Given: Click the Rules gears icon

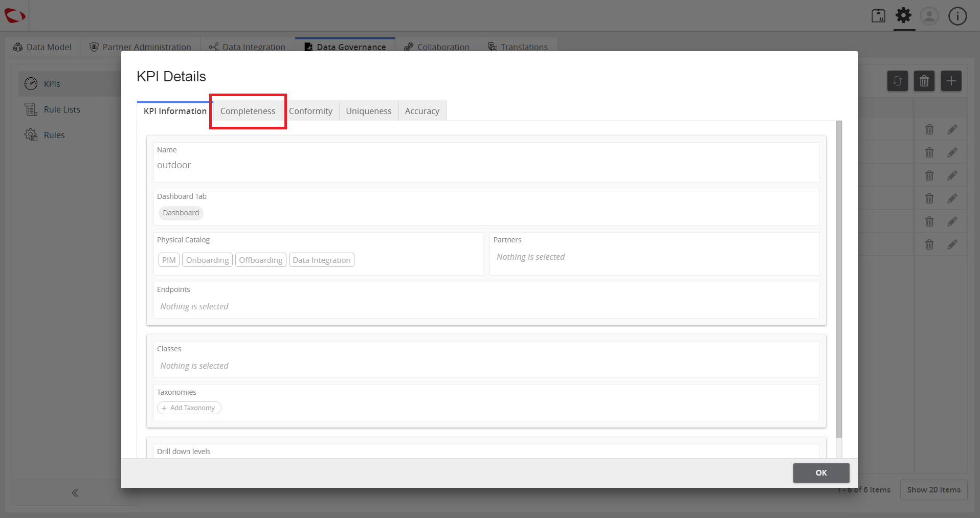Looking at the screenshot, I should tap(31, 135).
